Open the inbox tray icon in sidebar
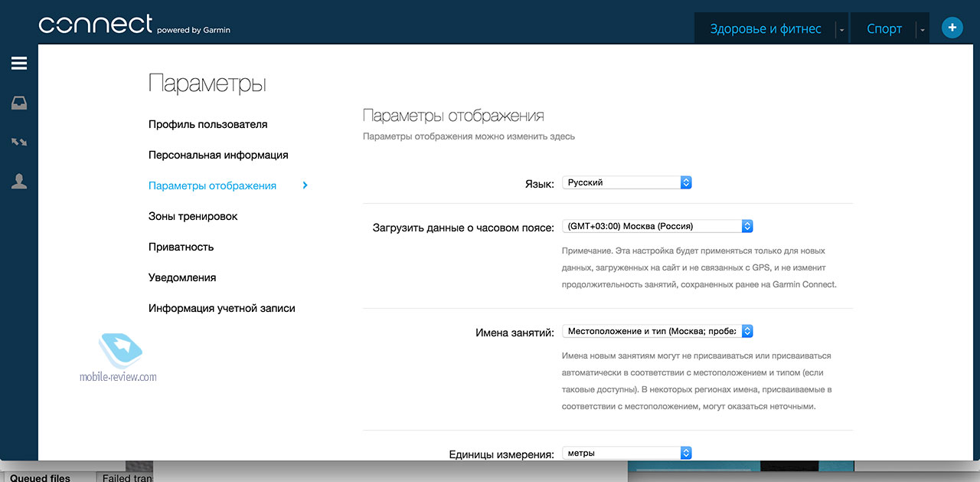Viewport: 980px width, 482px height. pyautogui.click(x=19, y=103)
